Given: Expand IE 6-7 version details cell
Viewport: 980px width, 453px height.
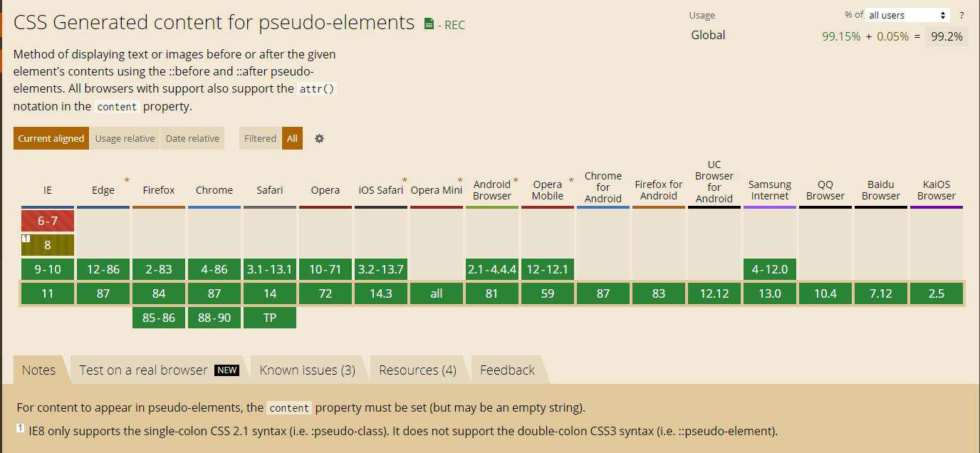Looking at the screenshot, I should 48,221.
